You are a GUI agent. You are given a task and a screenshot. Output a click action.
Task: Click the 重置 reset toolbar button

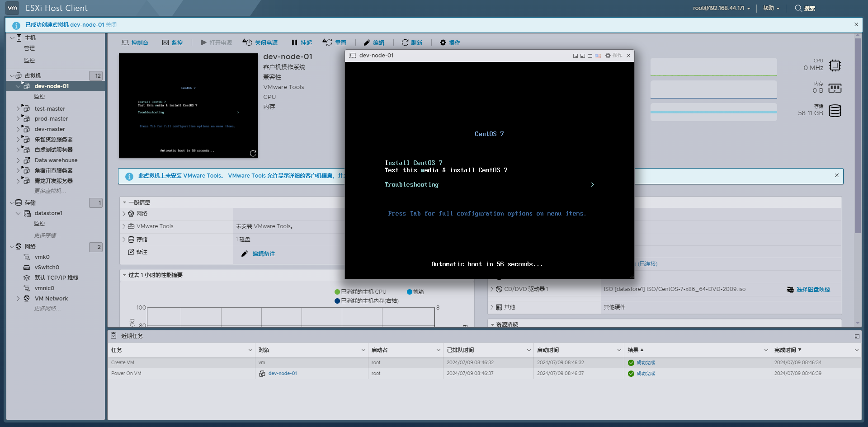335,42
